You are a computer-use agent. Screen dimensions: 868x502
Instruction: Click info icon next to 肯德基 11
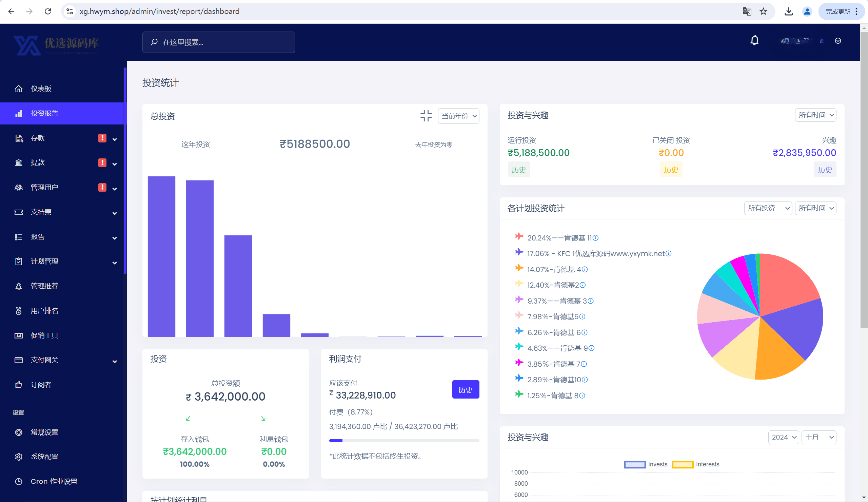[x=595, y=238]
